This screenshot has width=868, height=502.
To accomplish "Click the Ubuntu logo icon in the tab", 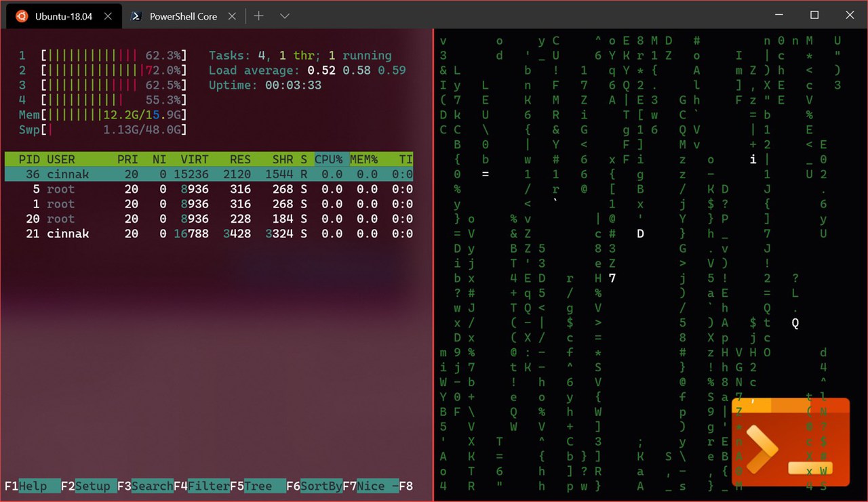I will (22, 16).
